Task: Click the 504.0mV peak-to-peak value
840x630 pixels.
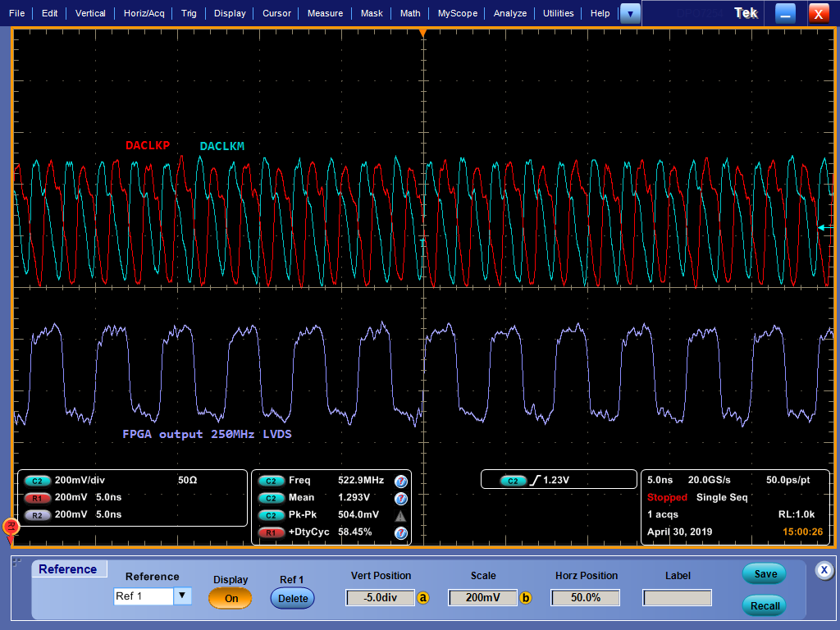Action: pyautogui.click(x=358, y=514)
